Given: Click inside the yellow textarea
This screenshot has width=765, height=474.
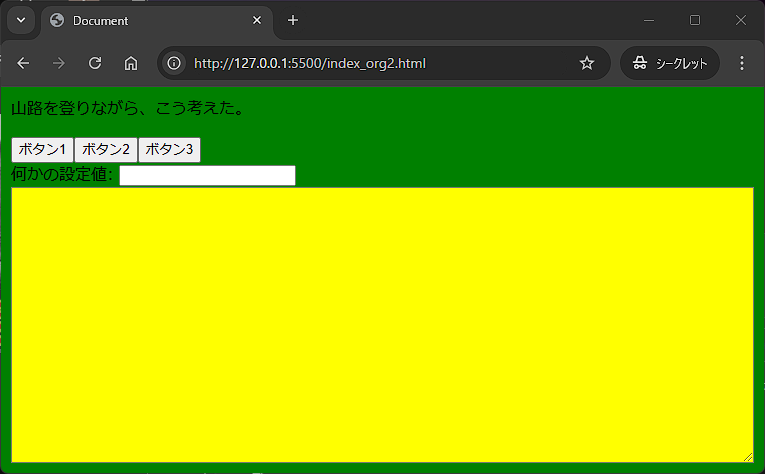Looking at the screenshot, I should click(382, 325).
